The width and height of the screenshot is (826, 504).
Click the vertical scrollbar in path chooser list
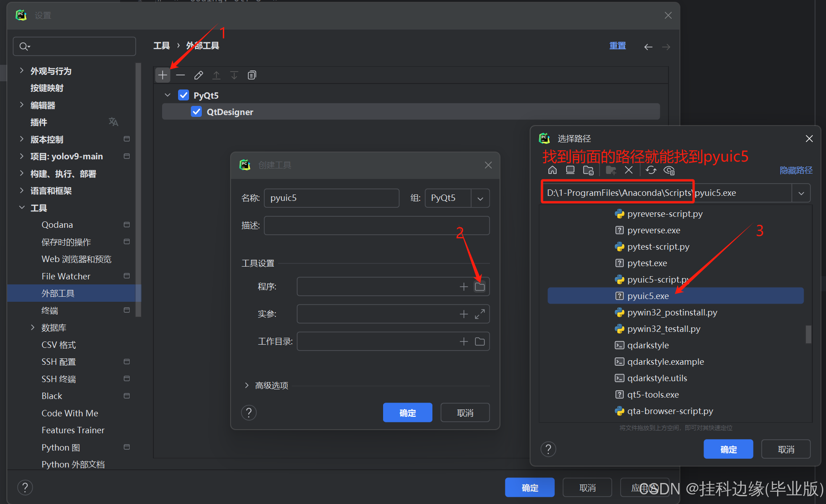coord(809,334)
